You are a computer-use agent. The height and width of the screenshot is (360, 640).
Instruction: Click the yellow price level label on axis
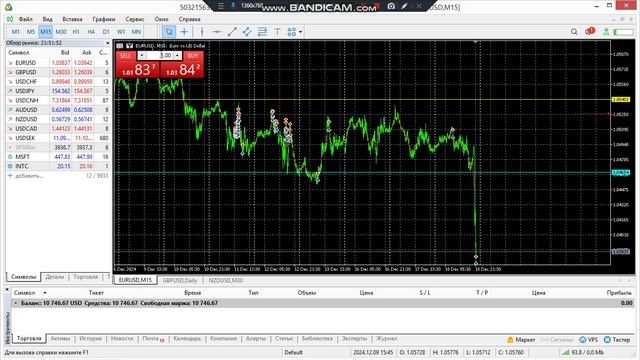point(621,100)
